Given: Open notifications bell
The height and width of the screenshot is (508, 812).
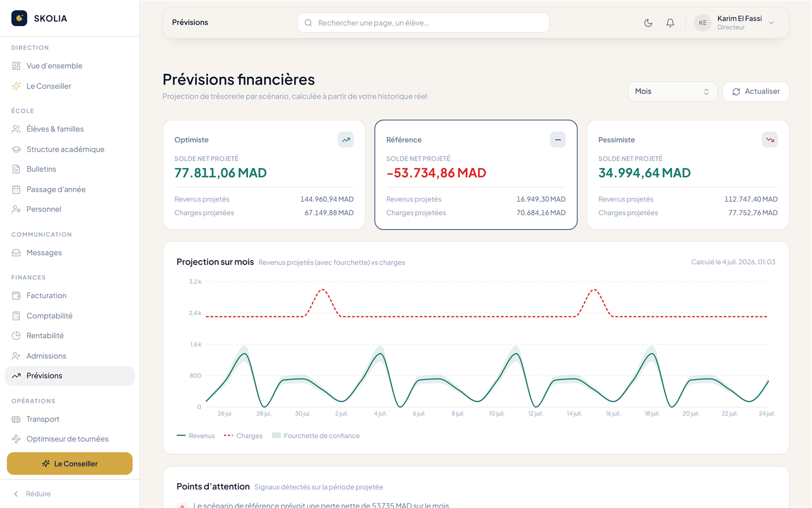Looking at the screenshot, I should pyautogui.click(x=670, y=23).
